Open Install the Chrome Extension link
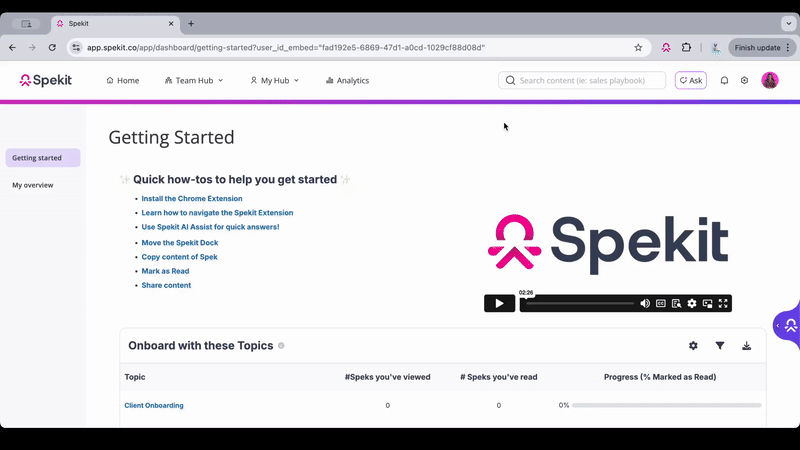Screen dimensions: 800x450 [192, 198]
